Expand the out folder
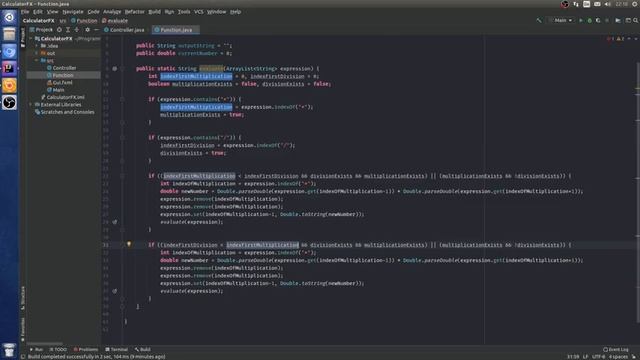Image resolution: width=640 pixels, height=360 pixels. (x=37, y=53)
